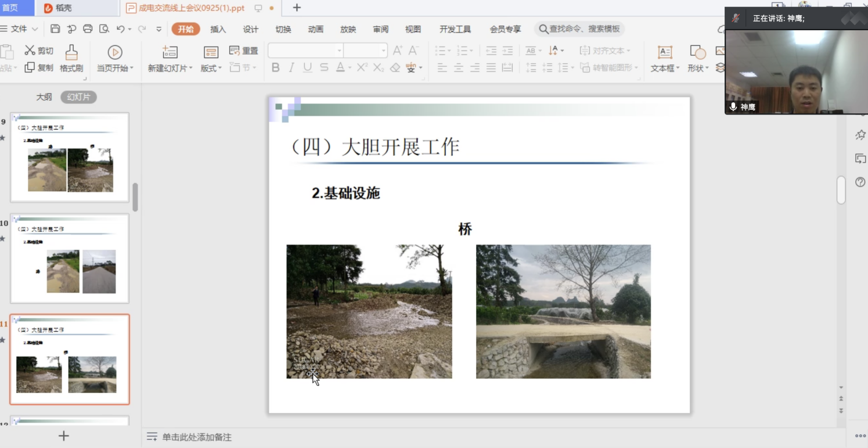Switch to the 动画 ribbon tab

click(x=316, y=29)
